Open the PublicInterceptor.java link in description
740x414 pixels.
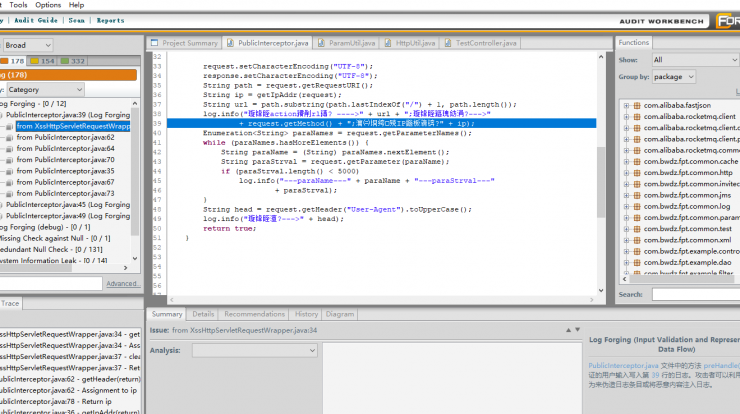click(x=623, y=366)
